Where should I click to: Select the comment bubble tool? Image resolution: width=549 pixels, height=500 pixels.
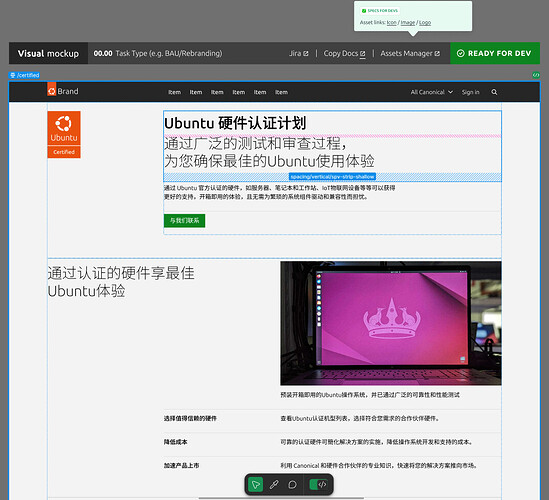[x=292, y=485]
